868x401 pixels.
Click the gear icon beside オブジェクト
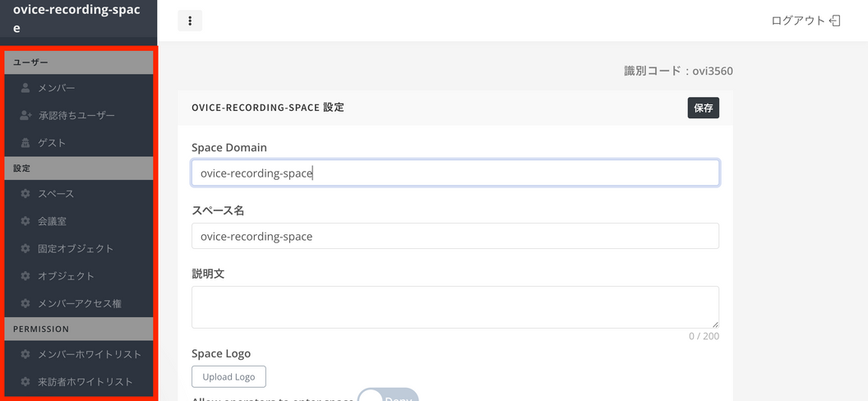point(25,276)
